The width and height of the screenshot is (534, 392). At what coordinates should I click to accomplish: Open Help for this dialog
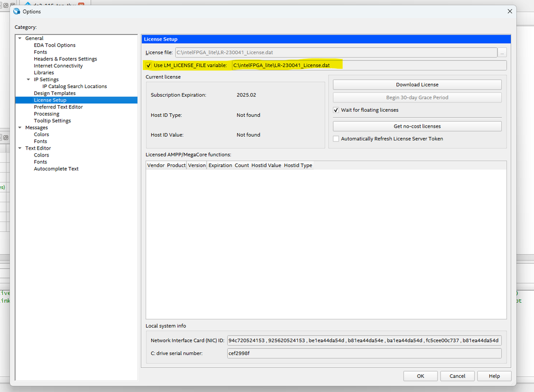[494, 376]
